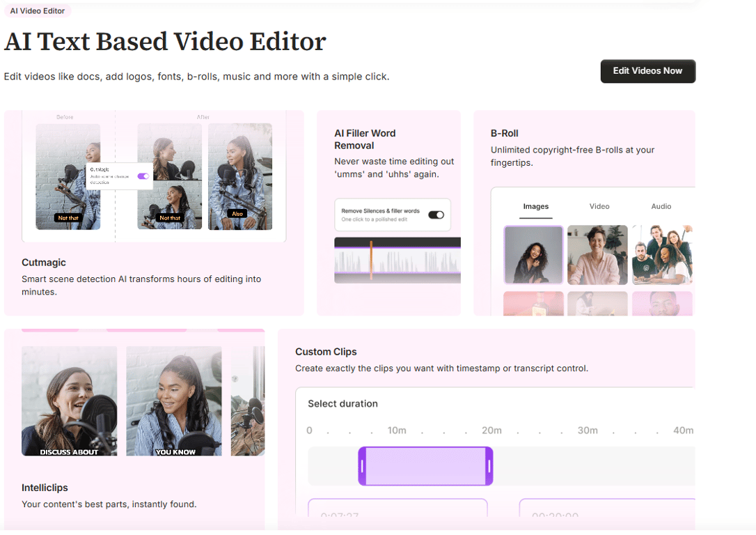Toggle the Cutmagic auto scene detection switch

143,176
